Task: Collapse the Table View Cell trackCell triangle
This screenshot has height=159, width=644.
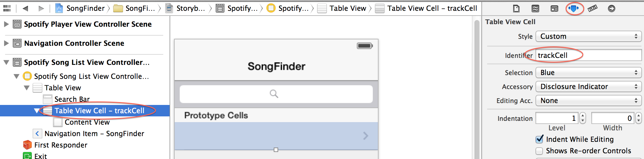Action: coord(37,111)
